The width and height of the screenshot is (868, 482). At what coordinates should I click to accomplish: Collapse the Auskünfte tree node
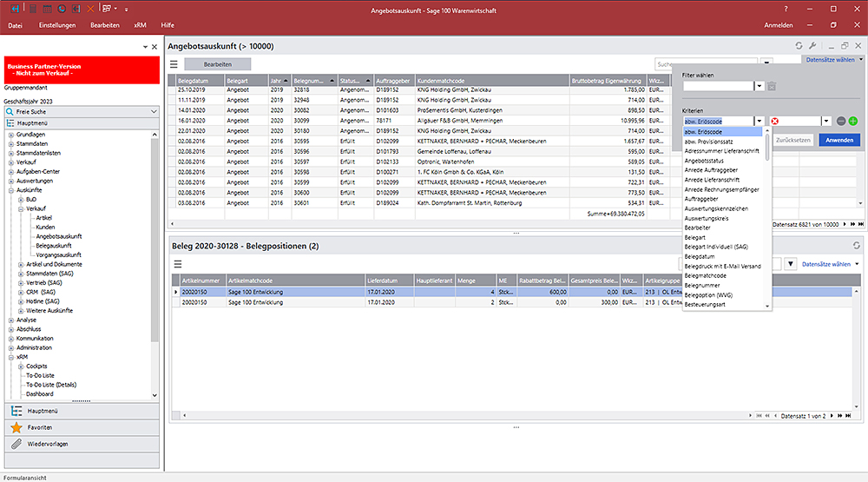click(x=11, y=190)
